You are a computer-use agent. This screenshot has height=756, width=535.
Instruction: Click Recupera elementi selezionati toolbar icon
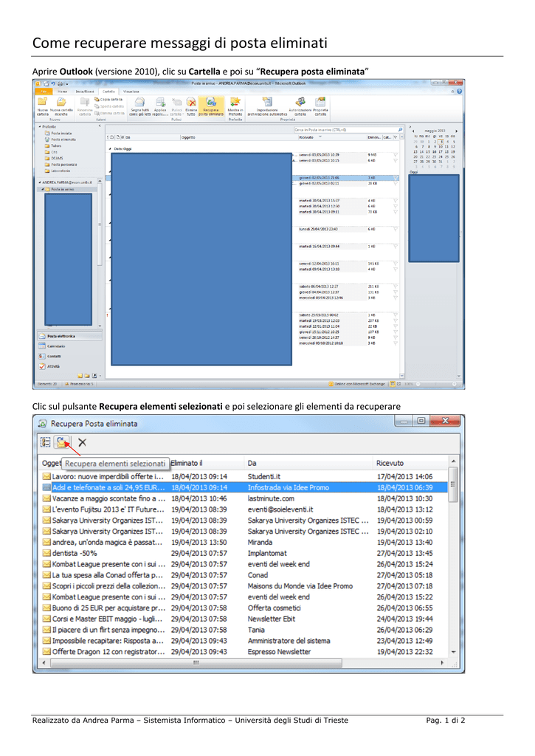[x=62, y=442]
